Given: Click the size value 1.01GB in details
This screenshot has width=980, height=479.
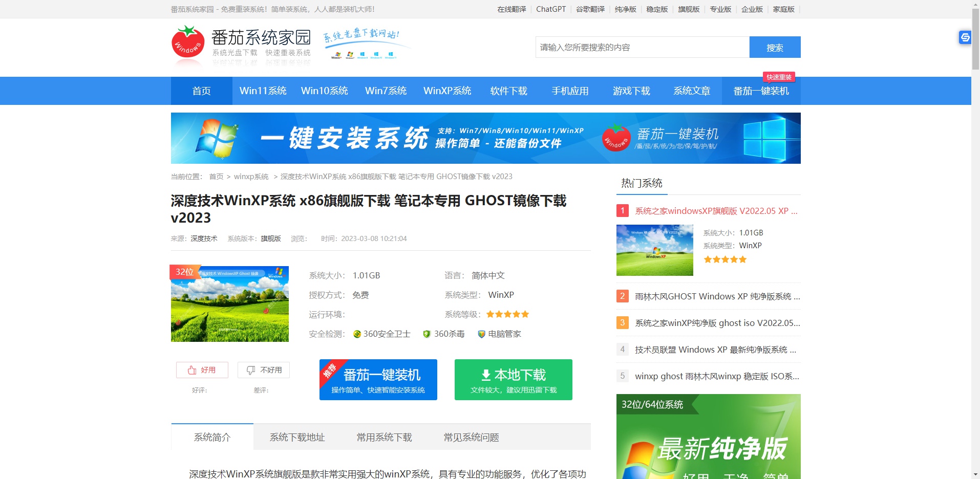Looking at the screenshot, I should (366, 275).
